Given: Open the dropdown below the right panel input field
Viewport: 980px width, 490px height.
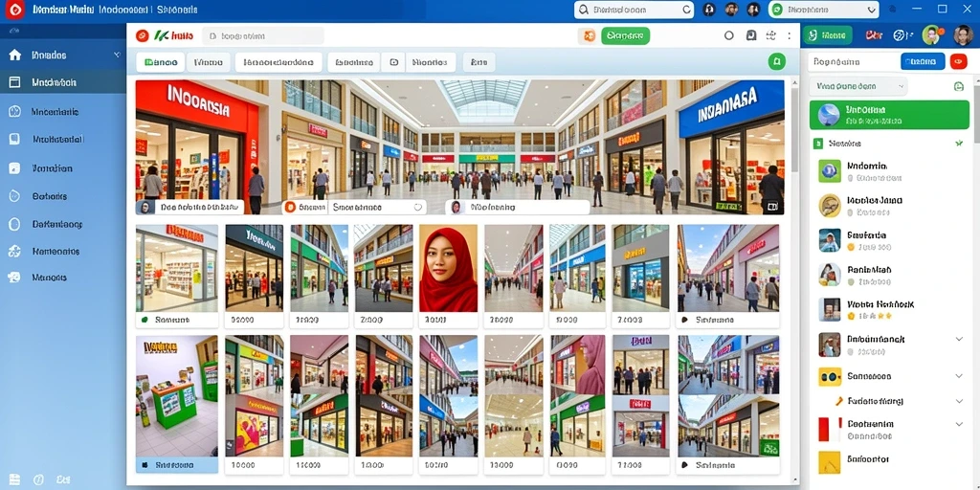Looking at the screenshot, I should (857, 86).
